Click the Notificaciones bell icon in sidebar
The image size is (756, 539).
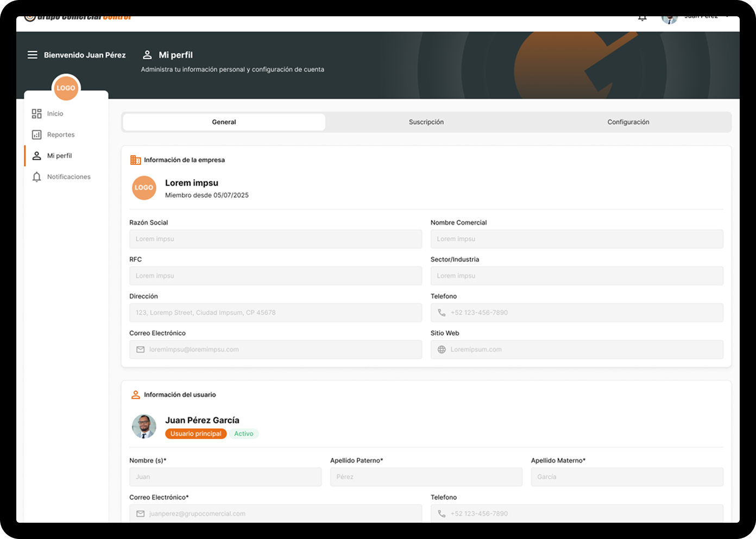(x=36, y=177)
